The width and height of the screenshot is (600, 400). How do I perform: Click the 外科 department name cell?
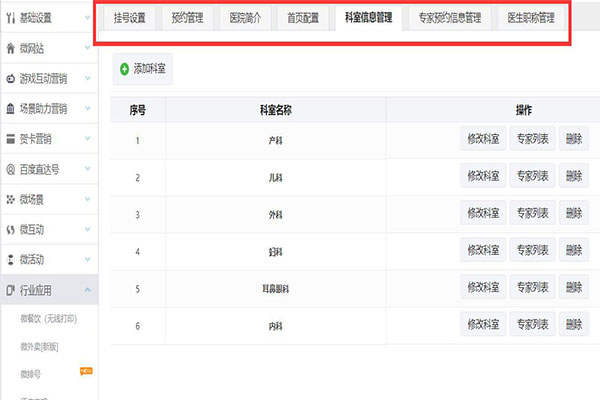[x=276, y=215]
